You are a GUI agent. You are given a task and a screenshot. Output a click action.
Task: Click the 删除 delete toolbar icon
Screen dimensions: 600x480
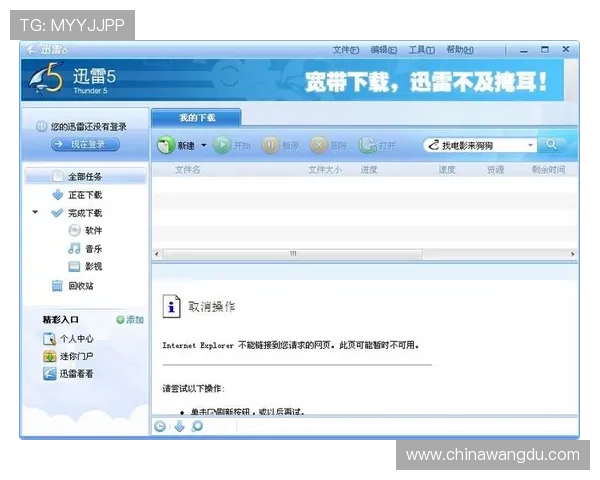319,145
